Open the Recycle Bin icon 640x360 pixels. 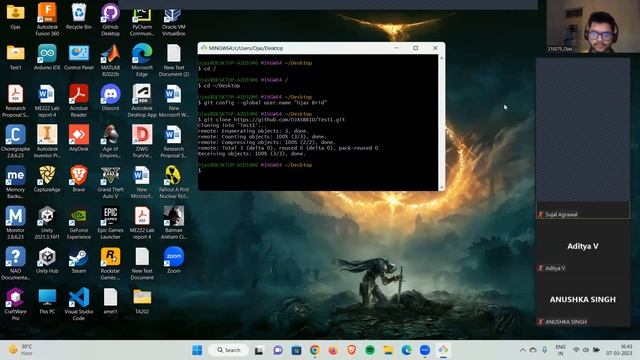(x=79, y=16)
